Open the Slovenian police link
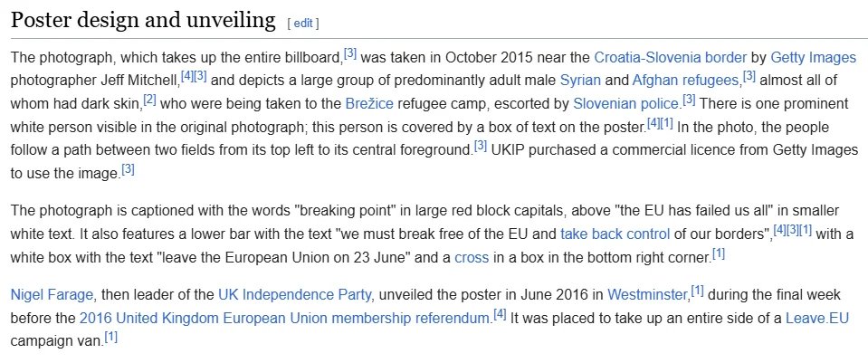This screenshot has height=363, width=868. tap(625, 104)
